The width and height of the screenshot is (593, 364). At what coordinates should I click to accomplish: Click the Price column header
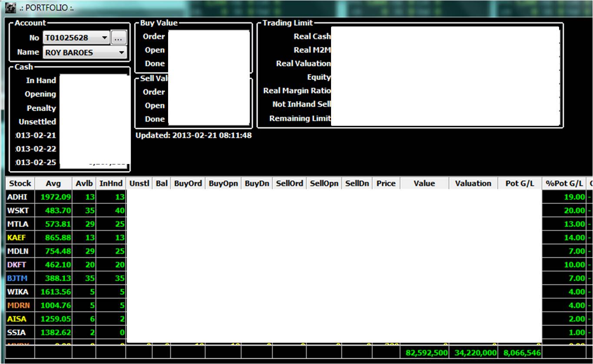386,184
